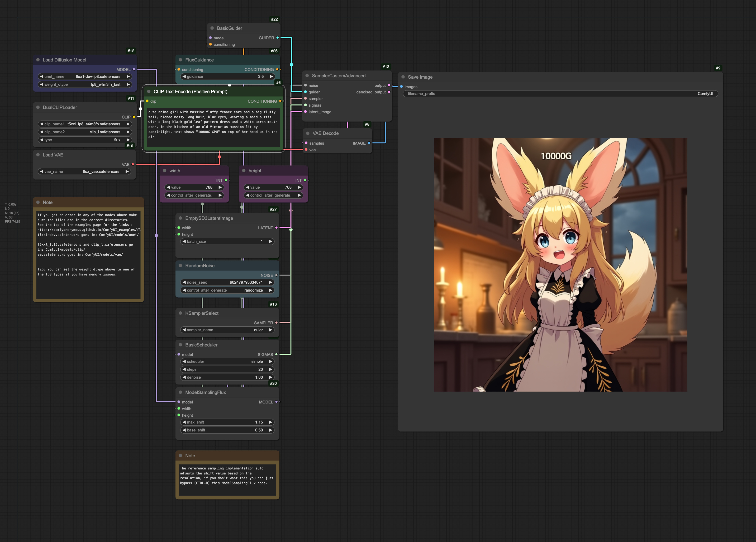Click the LATENT output dot on EmptySD3LatentImage
The height and width of the screenshot is (542, 756).
pyautogui.click(x=277, y=228)
